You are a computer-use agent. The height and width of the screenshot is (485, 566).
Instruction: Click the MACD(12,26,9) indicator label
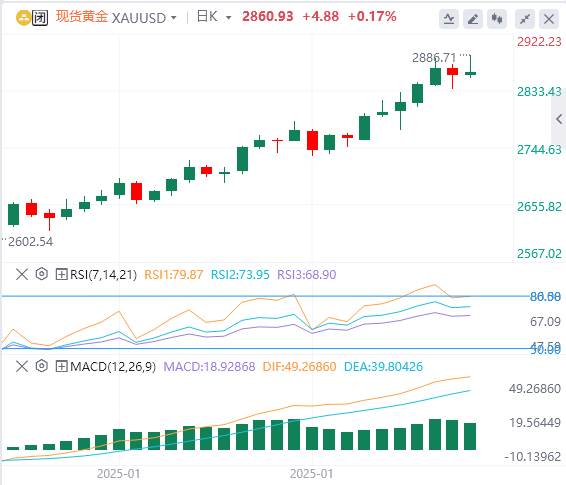pos(113,367)
